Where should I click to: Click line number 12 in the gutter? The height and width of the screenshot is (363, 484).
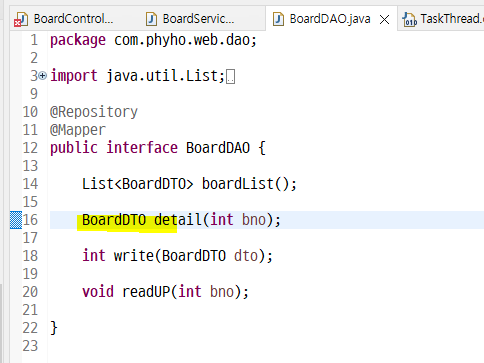[x=30, y=148]
